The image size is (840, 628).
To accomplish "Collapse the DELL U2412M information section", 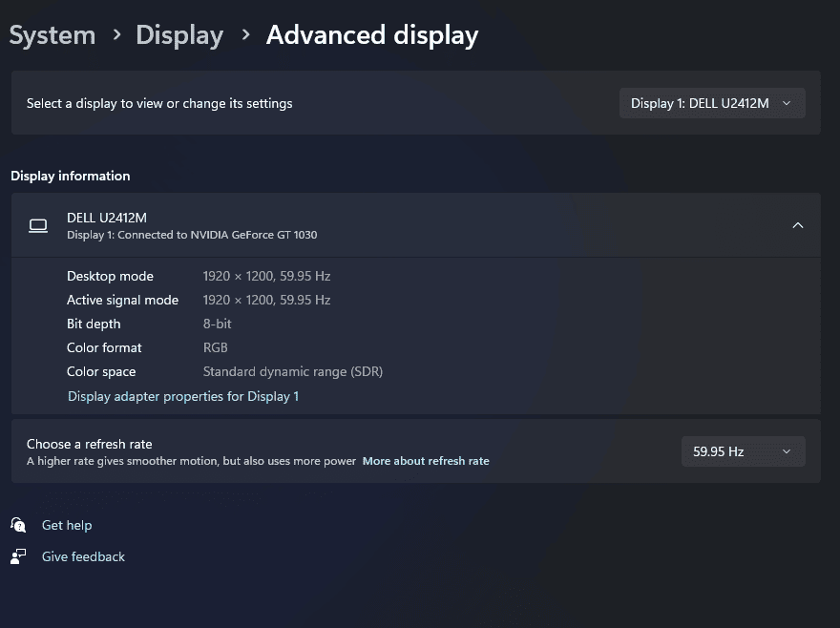I will coord(798,225).
